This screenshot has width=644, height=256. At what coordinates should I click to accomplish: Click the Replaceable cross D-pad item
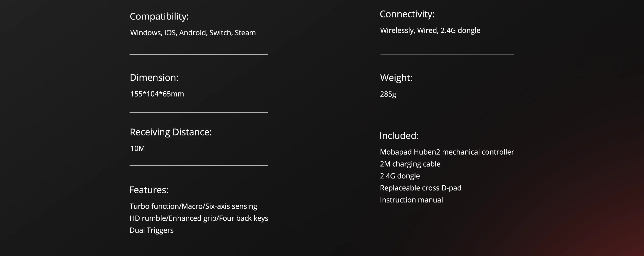point(420,188)
